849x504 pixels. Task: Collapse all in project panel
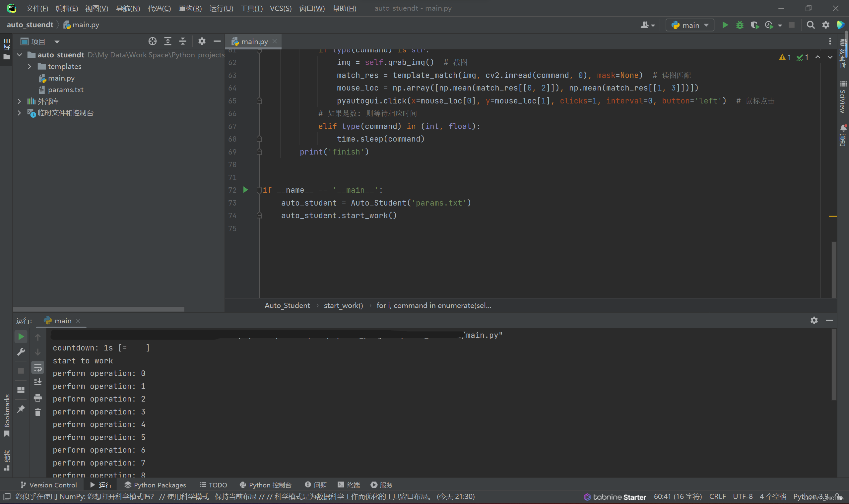(x=183, y=41)
